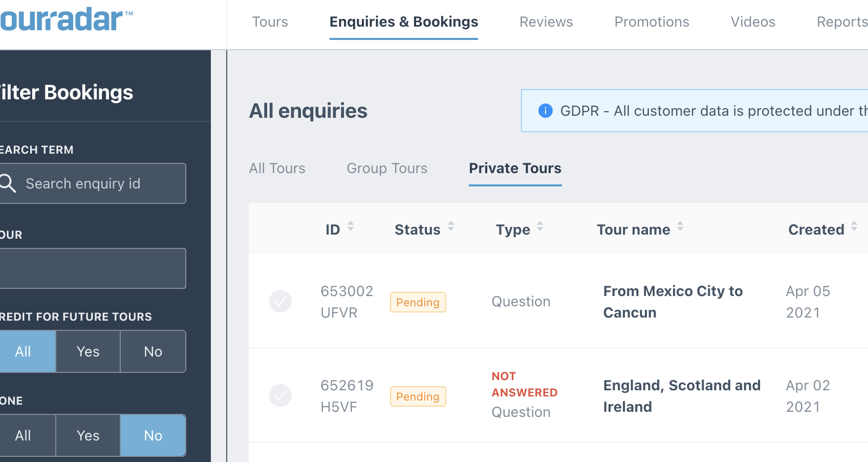
Task: Click the Pending badge on enquiry 653002
Action: pyautogui.click(x=418, y=302)
